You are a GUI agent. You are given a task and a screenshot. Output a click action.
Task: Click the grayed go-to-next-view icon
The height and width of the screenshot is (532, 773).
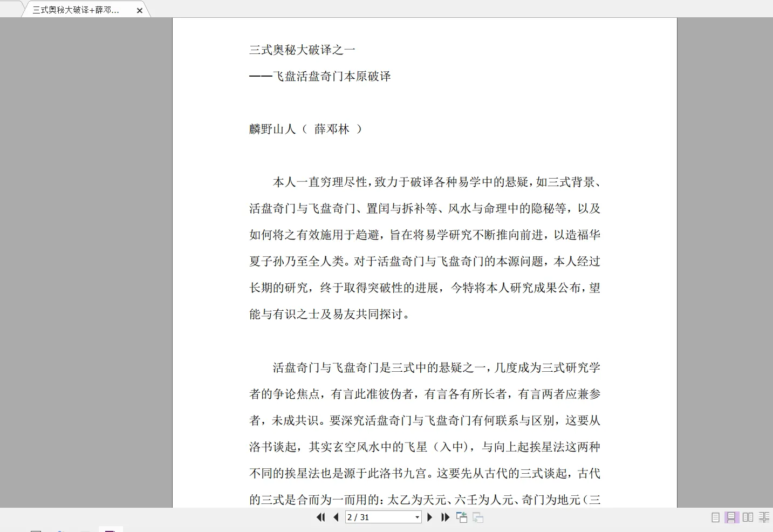pyautogui.click(x=478, y=517)
